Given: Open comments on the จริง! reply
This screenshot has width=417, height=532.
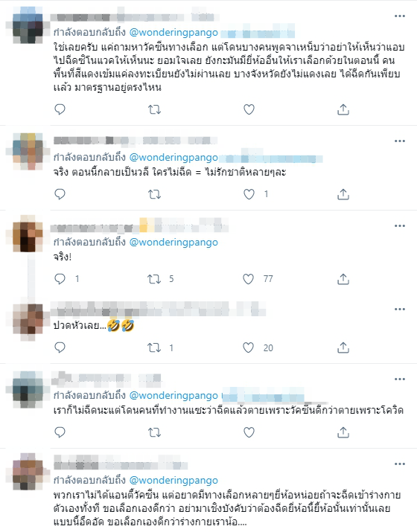Looking at the screenshot, I should (x=60, y=279).
